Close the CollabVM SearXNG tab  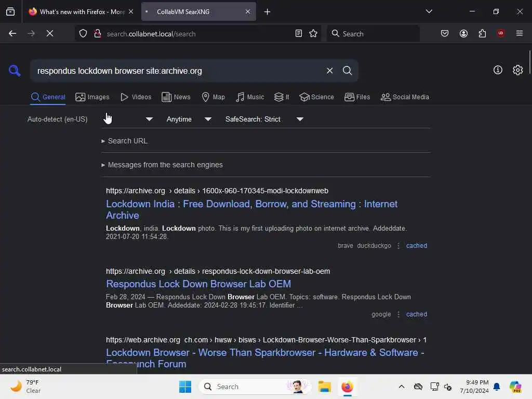coord(248,12)
